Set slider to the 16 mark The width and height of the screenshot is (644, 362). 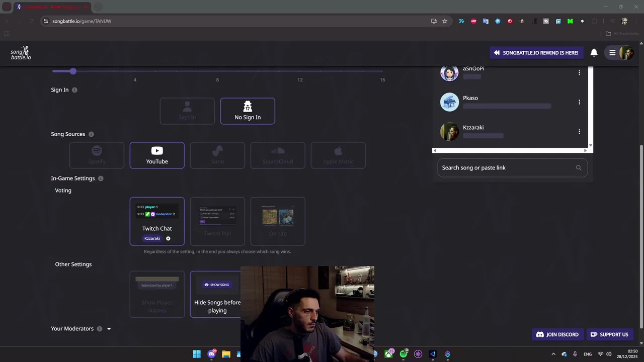[382, 71]
